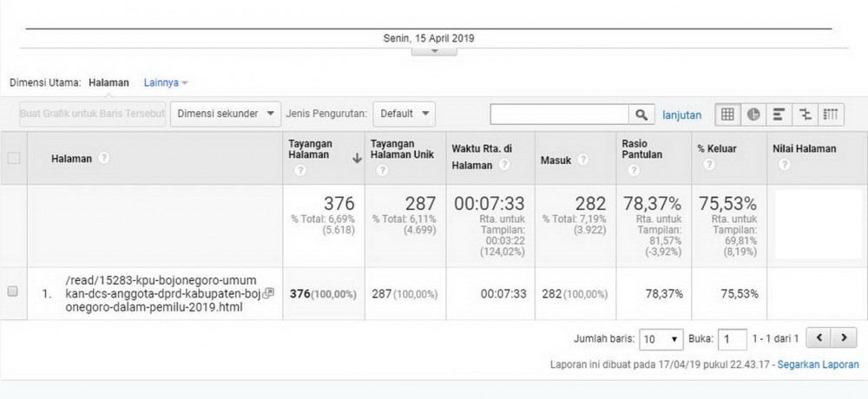The image size is (868, 399).
Task: Open the page link icon beside the URL
Action: click(268, 293)
